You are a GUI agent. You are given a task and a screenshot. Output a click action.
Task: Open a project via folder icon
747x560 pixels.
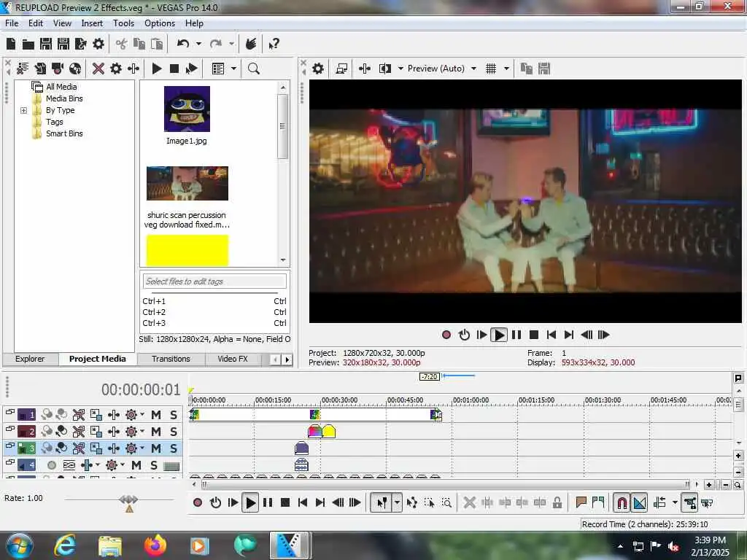point(28,44)
